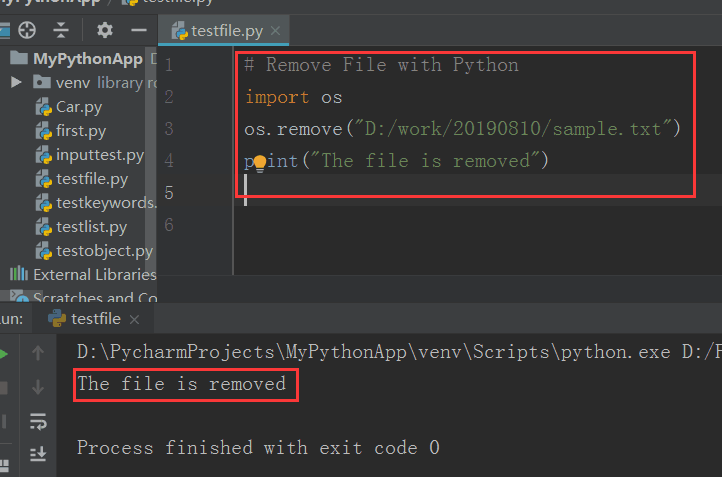
Task: Select the venv library root folder
Action: [x=94, y=83]
